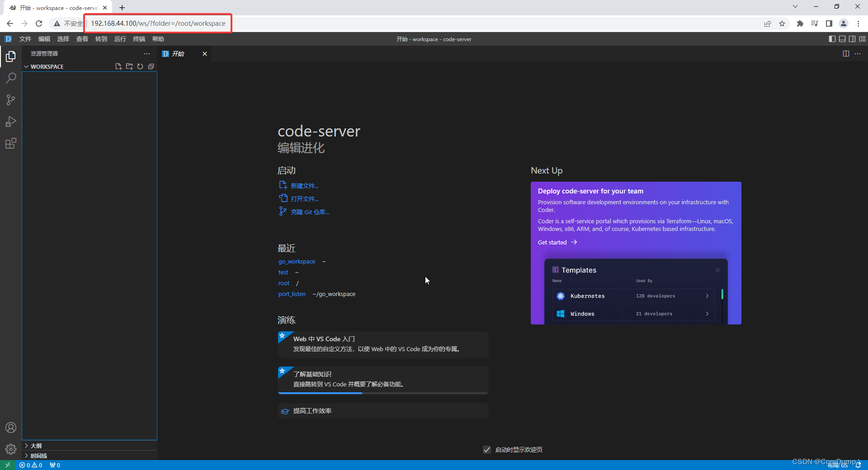This screenshot has width=868, height=470.
Task: Collapse all folders in explorer icon
Action: tap(151, 66)
